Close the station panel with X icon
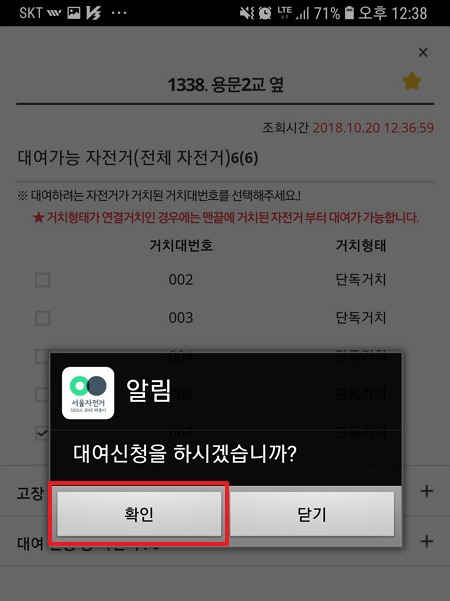This screenshot has width=450, height=601. click(x=423, y=53)
